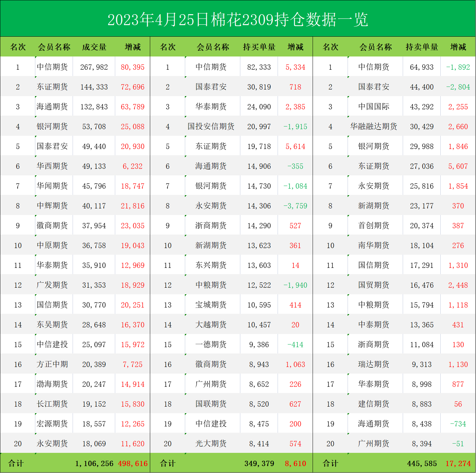The image size is (476, 473).
Task: Select the 5,607 change value
Action: point(458,166)
